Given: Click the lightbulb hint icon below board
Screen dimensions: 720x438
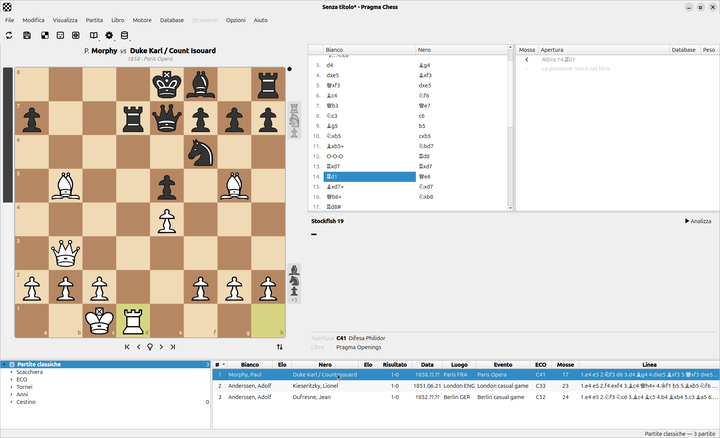Looking at the screenshot, I should 150,347.
